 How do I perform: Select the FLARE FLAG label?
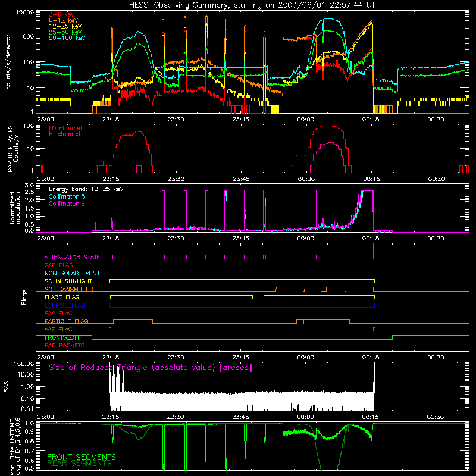62,297
